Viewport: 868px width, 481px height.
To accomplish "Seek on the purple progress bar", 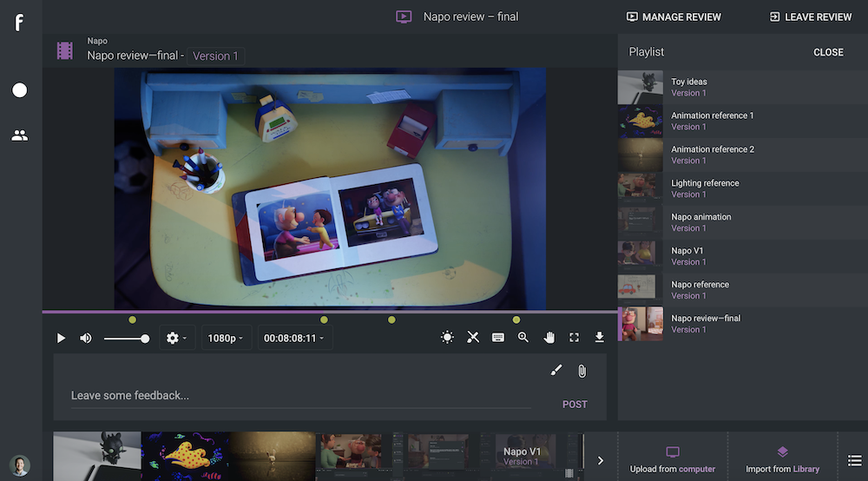I will point(330,312).
